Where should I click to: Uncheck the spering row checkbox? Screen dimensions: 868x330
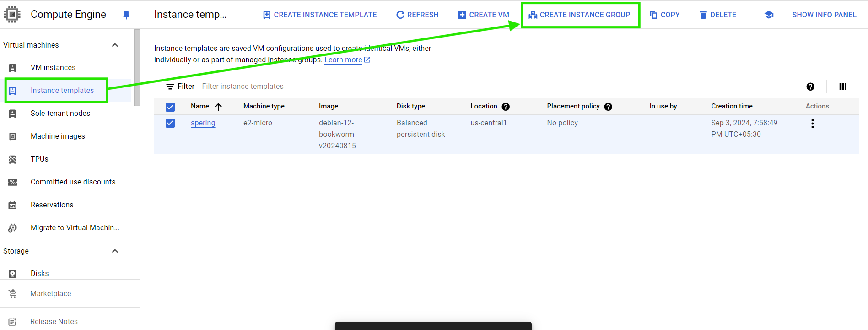pyautogui.click(x=170, y=123)
